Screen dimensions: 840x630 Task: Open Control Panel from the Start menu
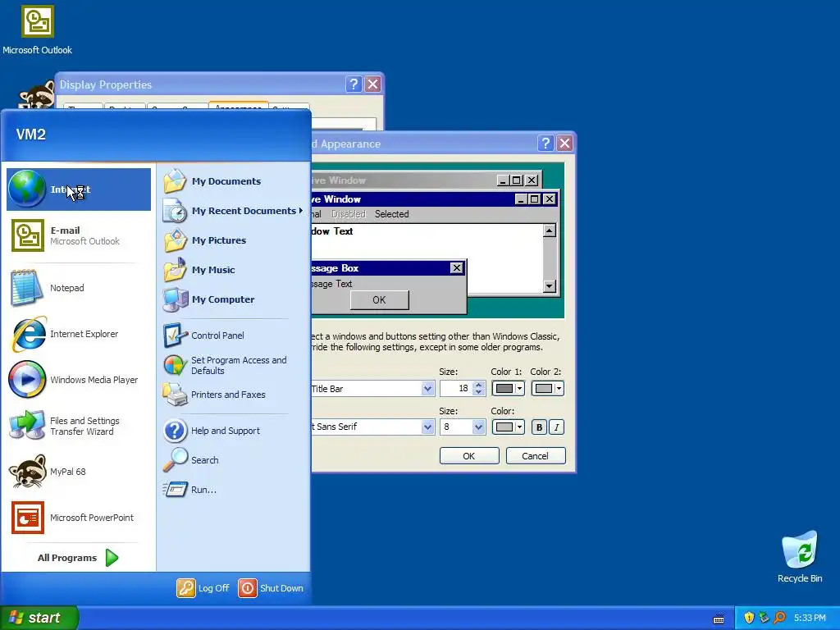coord(233,336)
